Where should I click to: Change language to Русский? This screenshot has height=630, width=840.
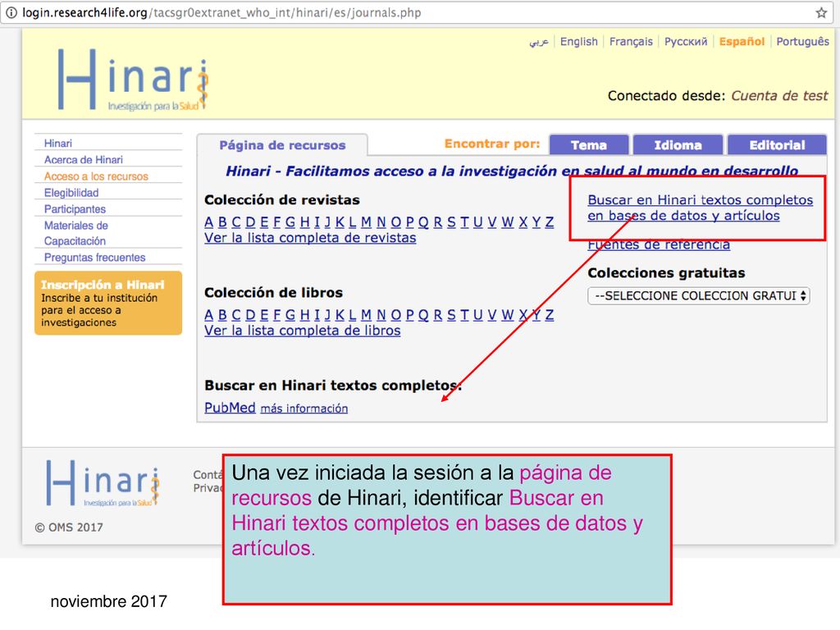(x=686, y=41)
